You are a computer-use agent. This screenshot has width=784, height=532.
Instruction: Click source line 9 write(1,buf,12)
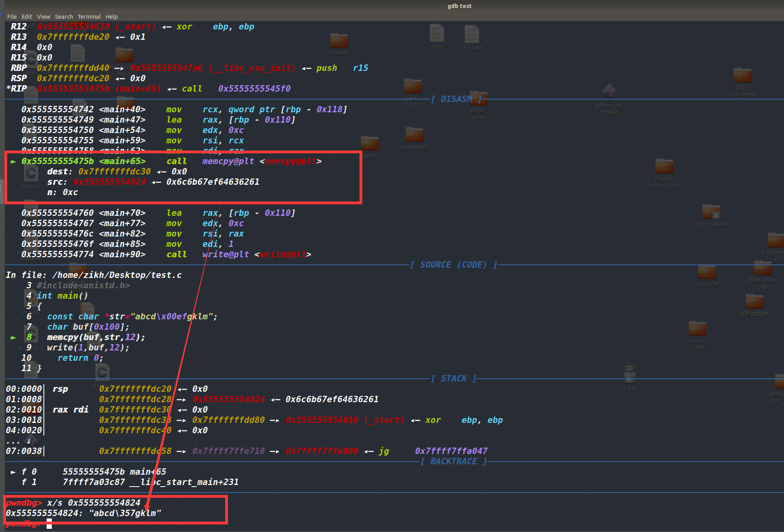[x=78, y=347]
